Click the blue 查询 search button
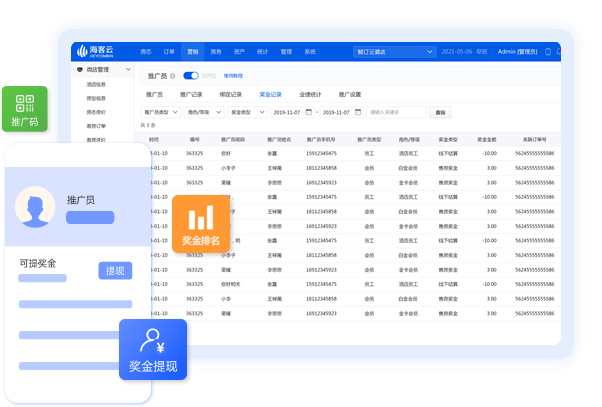The height and width of the screenshot is (407, 602). coord(440,112)
